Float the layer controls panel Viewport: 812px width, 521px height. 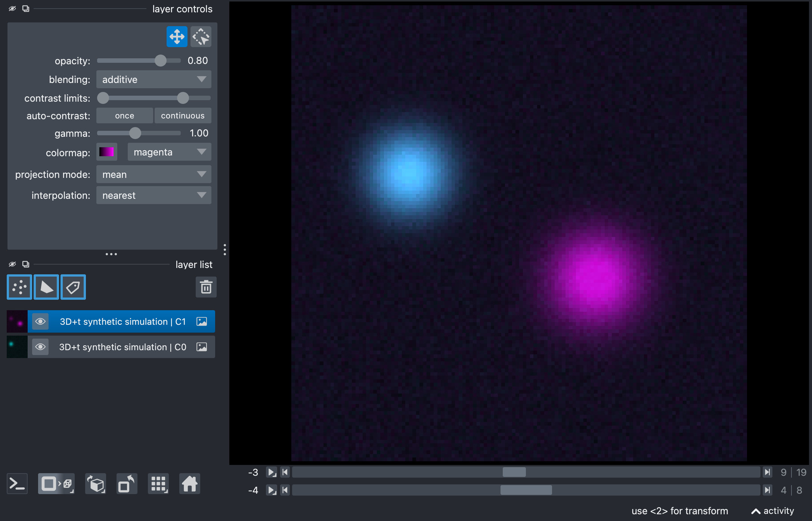tap(26, 9)
